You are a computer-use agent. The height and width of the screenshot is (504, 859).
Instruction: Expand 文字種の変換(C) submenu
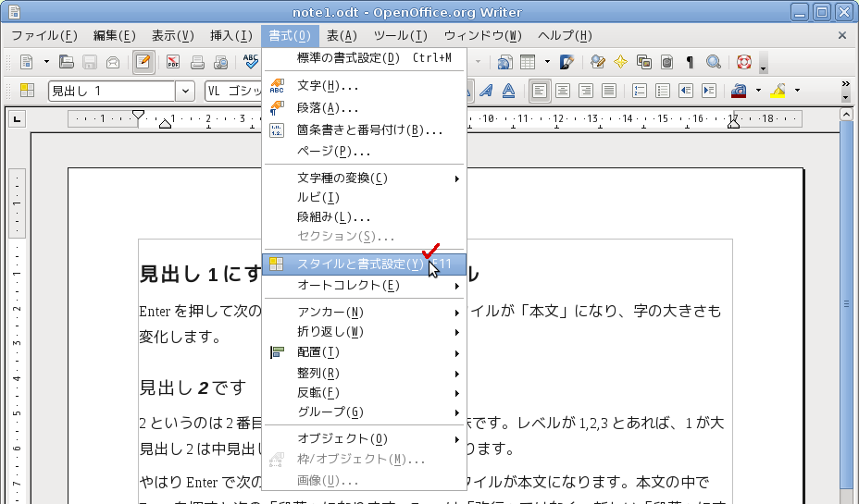click(365, 178)
